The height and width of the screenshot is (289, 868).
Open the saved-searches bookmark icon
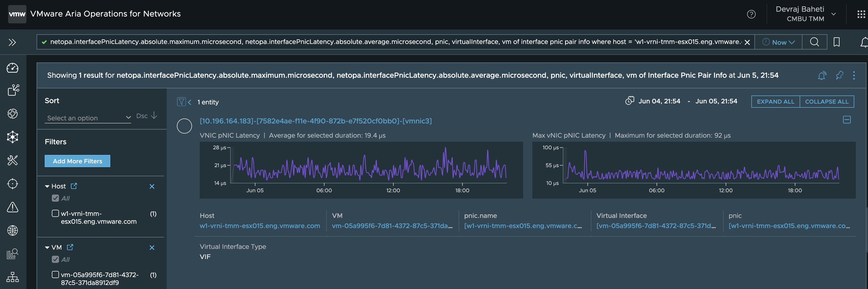(836, 42)
